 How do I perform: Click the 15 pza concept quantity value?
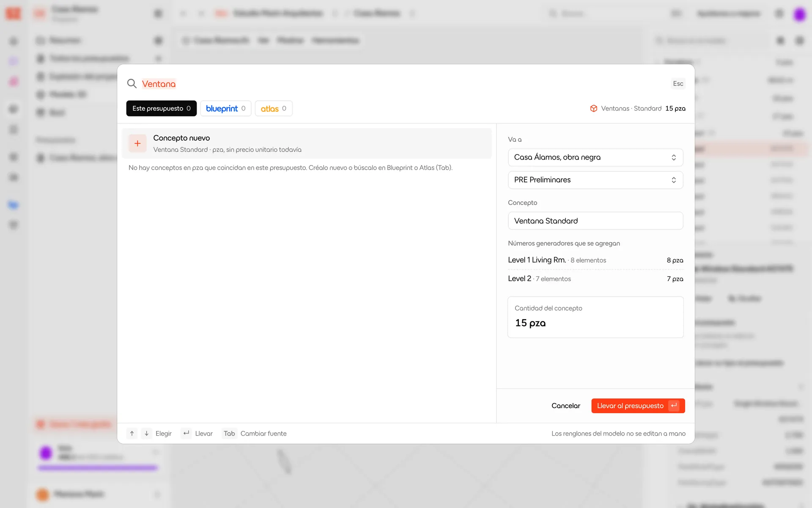[x=530, y=323]
